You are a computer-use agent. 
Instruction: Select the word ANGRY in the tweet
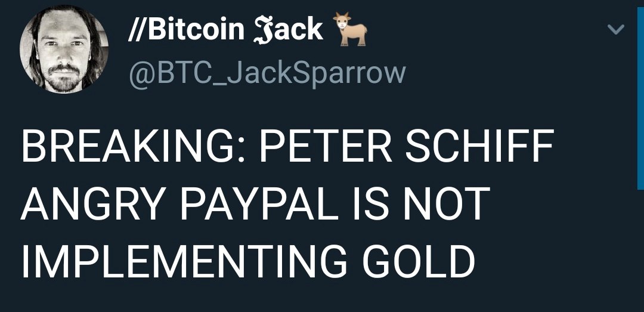[91, 204]
